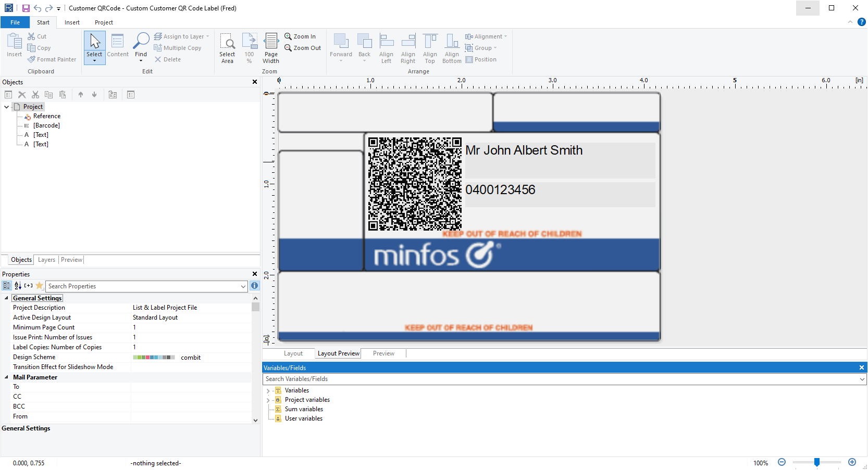Open the File menu
The height and width of the screenshot is (470, 868).
point(15,22)
